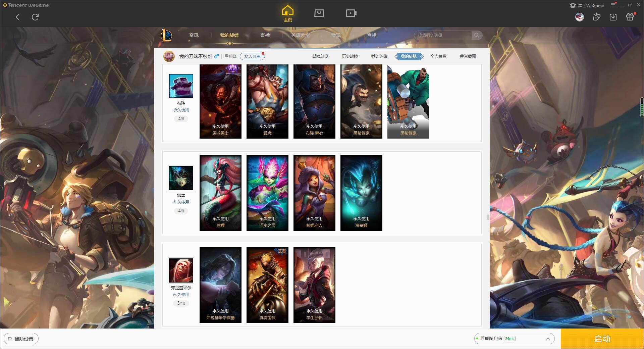
Task: Open 掌上WeGame mobile link
Action: coord(587,5)
